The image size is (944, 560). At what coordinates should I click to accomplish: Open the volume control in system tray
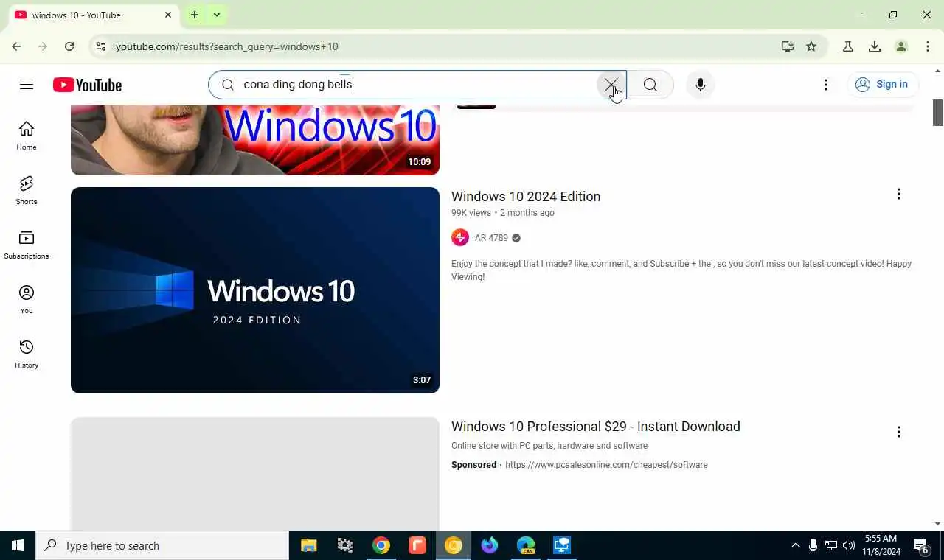pos(849,545)
